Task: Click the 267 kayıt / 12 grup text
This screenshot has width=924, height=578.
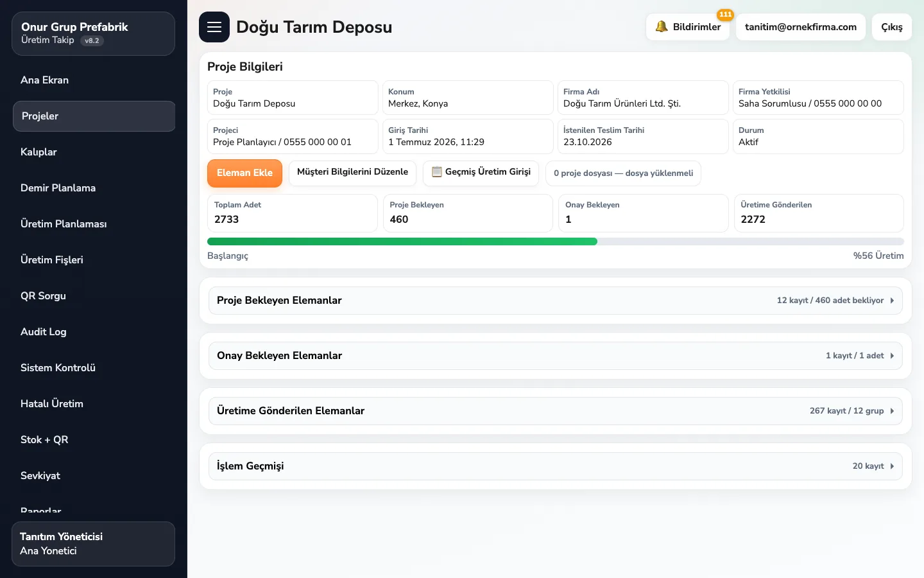Action: pyautogui.click(x=846, y=411)
